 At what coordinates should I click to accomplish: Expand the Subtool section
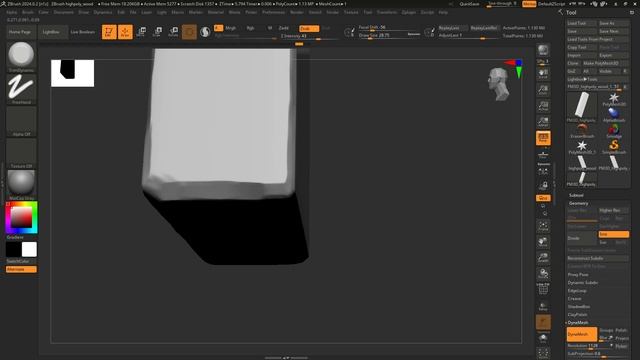click(x=576, y=195)
